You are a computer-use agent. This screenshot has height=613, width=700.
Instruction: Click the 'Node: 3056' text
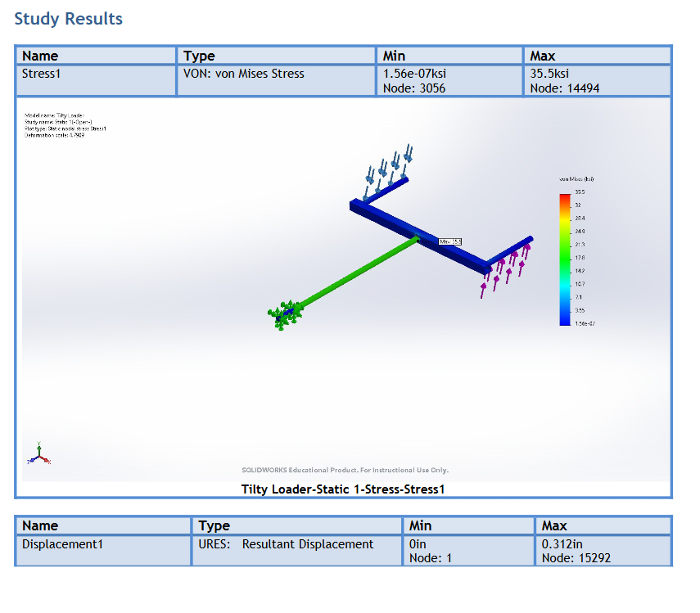(413, 88)
